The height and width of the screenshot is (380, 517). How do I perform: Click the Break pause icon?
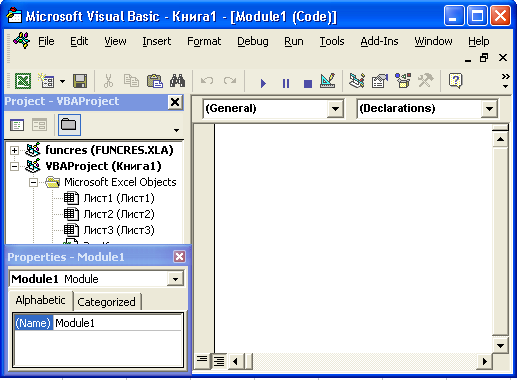click(x=286, y=83)
